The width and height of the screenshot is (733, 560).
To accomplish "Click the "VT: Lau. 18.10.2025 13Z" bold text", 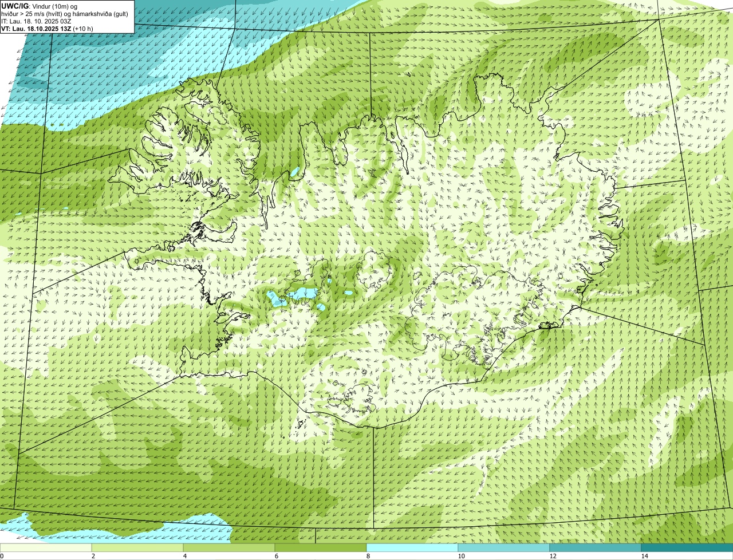I will (36, 29).
